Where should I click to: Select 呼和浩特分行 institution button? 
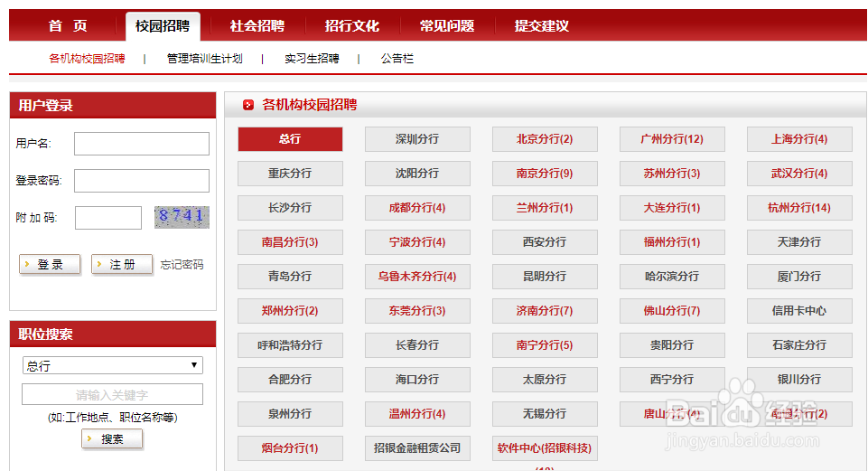point(290,345)
